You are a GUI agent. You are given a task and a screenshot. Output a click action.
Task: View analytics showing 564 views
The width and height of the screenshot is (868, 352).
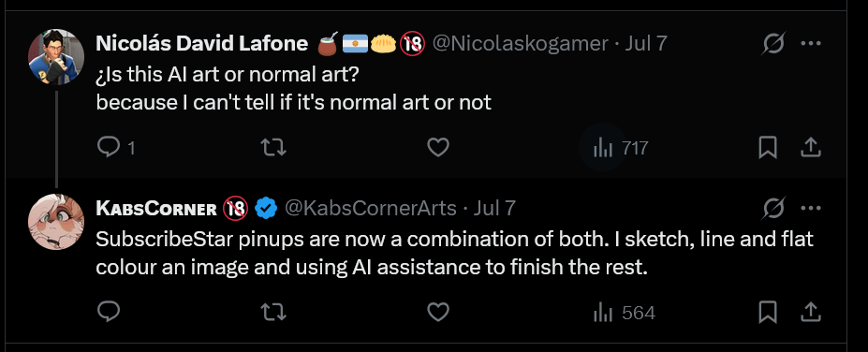[x=624, y=314]
